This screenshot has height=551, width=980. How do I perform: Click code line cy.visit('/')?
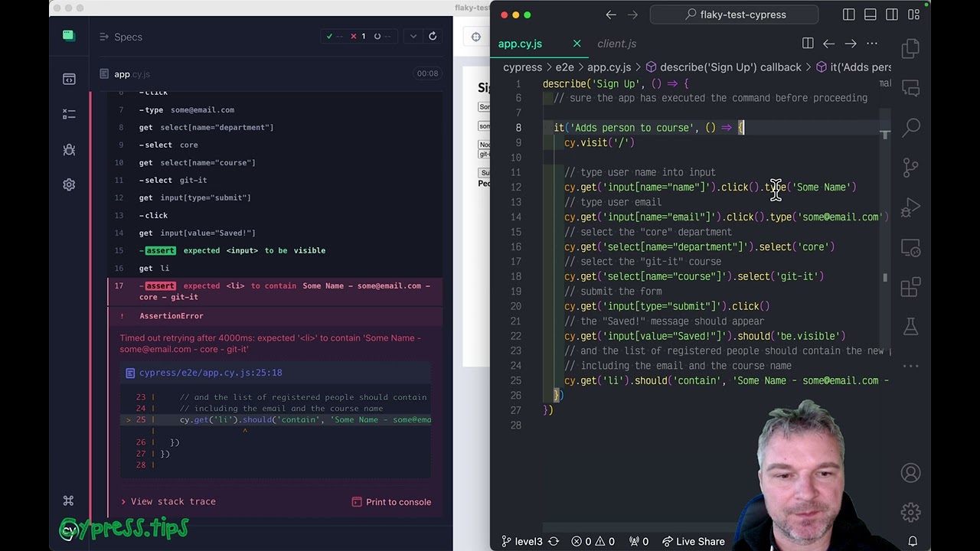[x=599, y=142]
